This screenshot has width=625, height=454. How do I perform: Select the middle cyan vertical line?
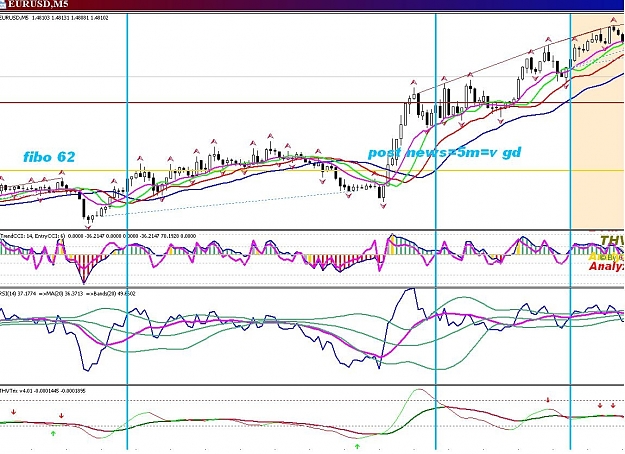pos(436,231)
